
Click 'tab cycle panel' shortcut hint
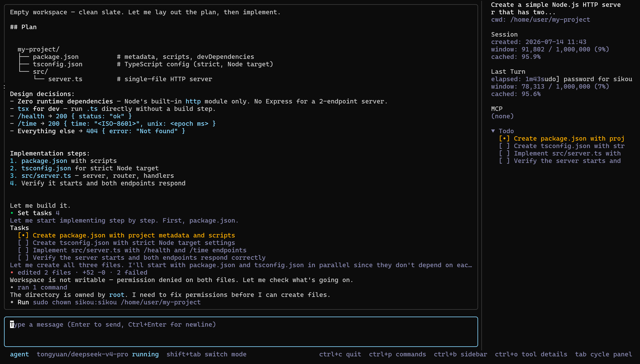(603, 355)
